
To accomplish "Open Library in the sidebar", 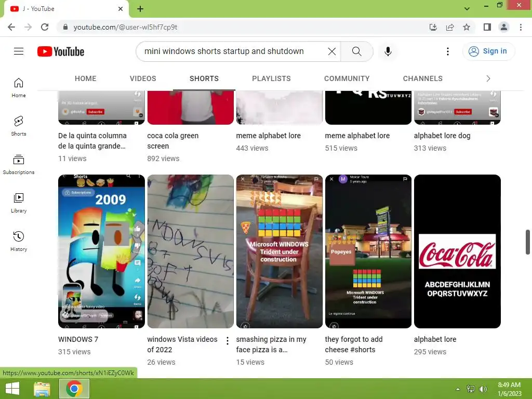I will click(x=19, y=203).
